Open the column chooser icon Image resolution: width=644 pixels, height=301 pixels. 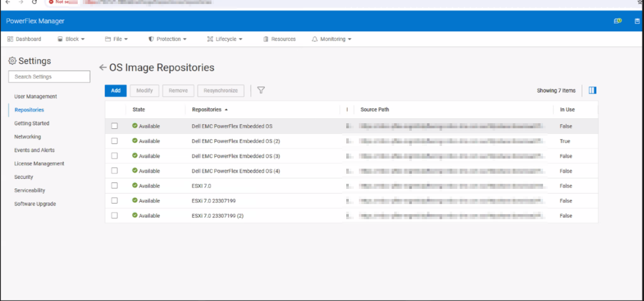pos(593,90)
